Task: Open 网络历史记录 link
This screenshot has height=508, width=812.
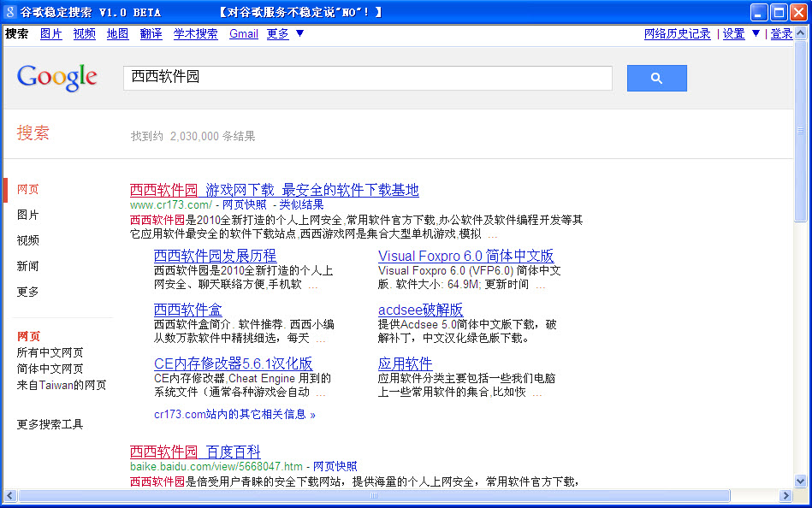Action: pos(678,33)
